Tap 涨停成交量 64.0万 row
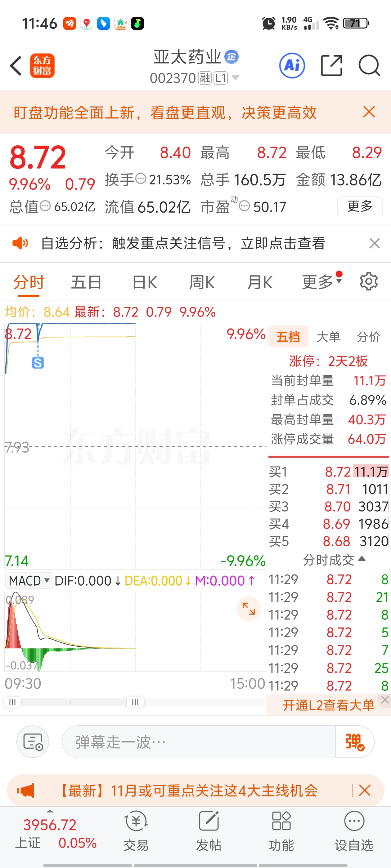 [329, 439]
